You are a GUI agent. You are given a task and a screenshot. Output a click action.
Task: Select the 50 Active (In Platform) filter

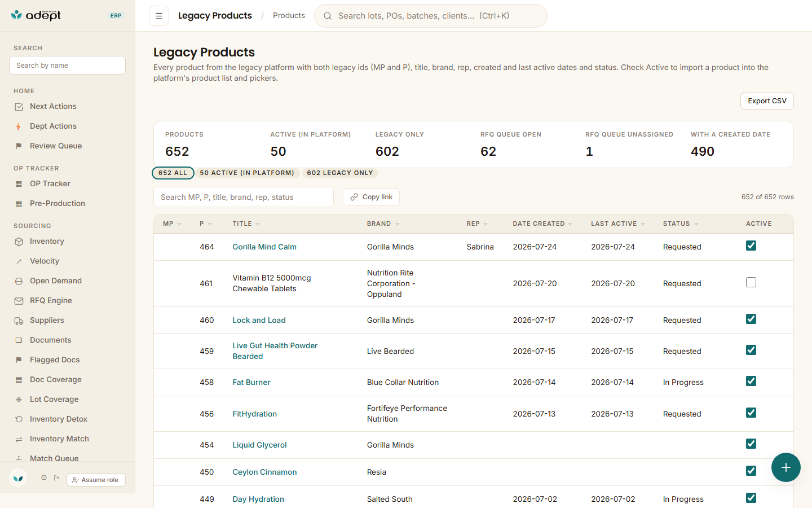tap(247, 173)
